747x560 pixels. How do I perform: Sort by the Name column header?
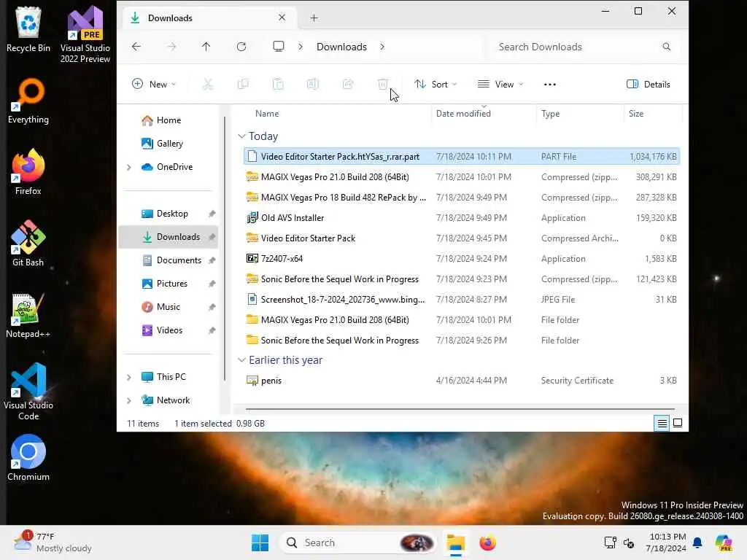point(337,114)
